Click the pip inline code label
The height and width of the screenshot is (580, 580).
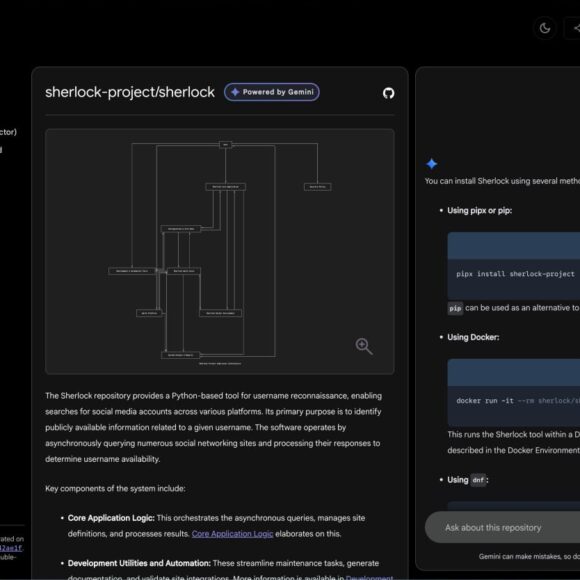coord(455,308)
